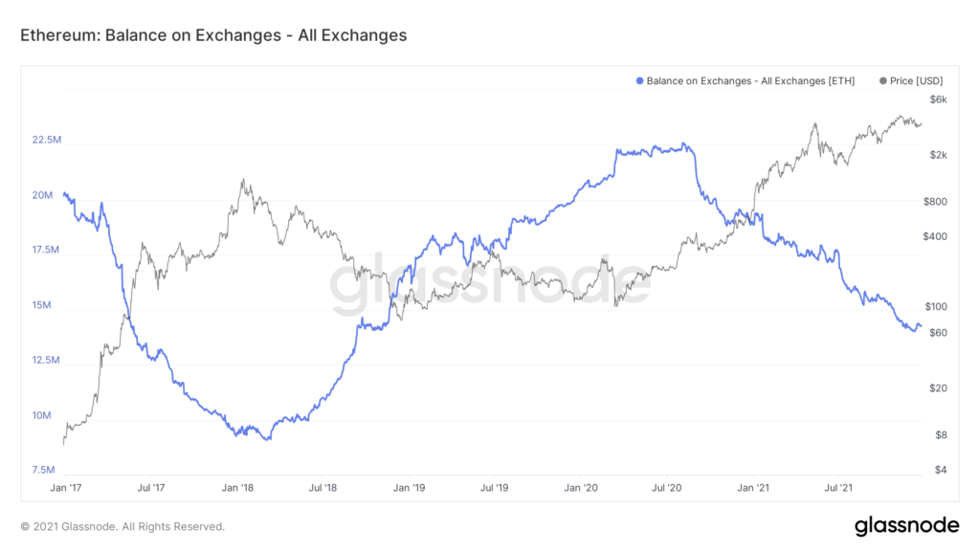Select the Jul '21 x-axis label
980x551 pixels.
(x=838, y=487)
